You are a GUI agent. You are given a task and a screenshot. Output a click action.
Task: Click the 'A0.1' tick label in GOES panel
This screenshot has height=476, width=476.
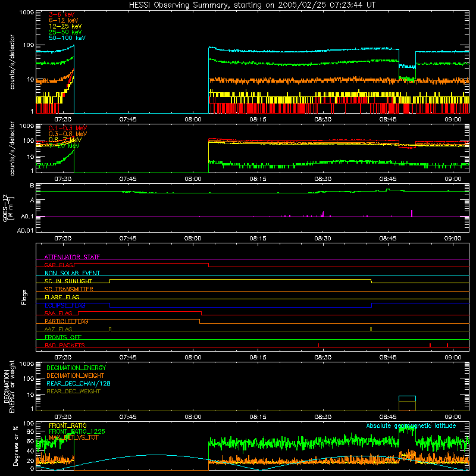click(27, 217)
